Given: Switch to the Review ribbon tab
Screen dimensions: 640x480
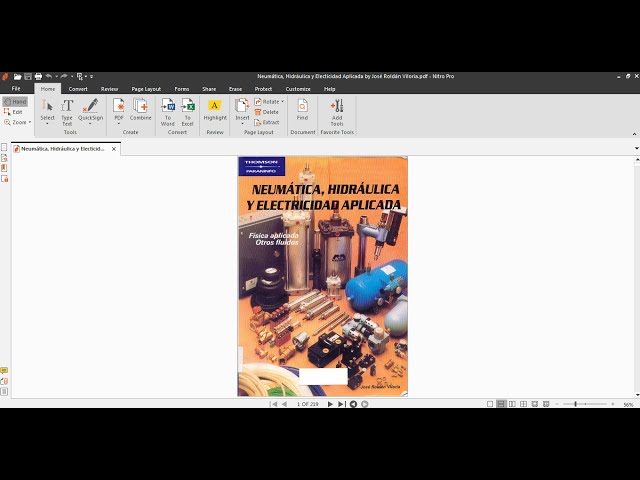Looking at the screenshot, I should [x=109, y=89].
